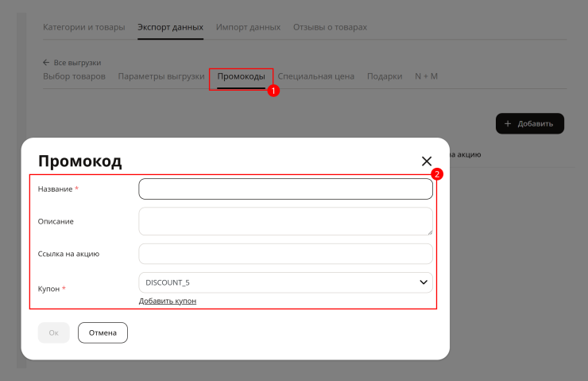588x381 pixels.
Task: Click the back arrow next to Все выгрузки
Action: [x=46, y=62]
